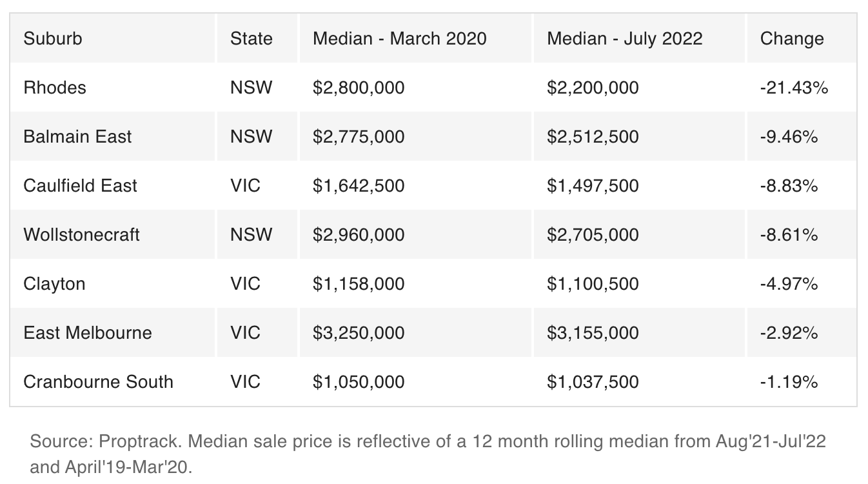Select the $1,037,500 median value

593,382
